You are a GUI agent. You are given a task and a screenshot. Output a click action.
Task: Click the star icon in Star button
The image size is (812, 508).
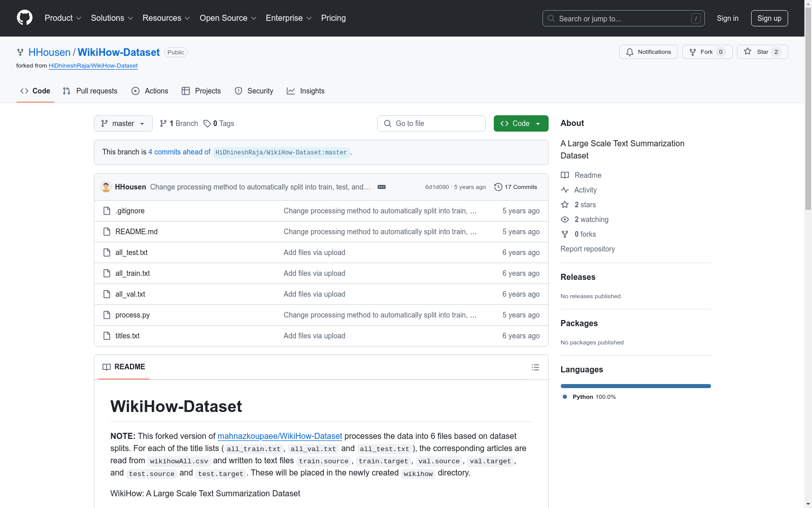pyautogui.click(x=748, y=51)
